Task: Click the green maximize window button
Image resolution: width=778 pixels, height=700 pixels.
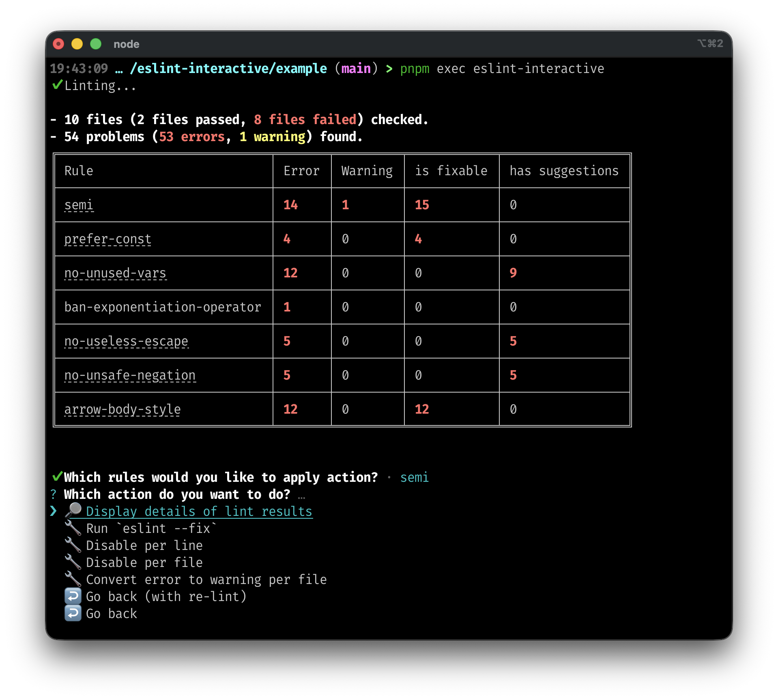Action: tap(96, 44)
